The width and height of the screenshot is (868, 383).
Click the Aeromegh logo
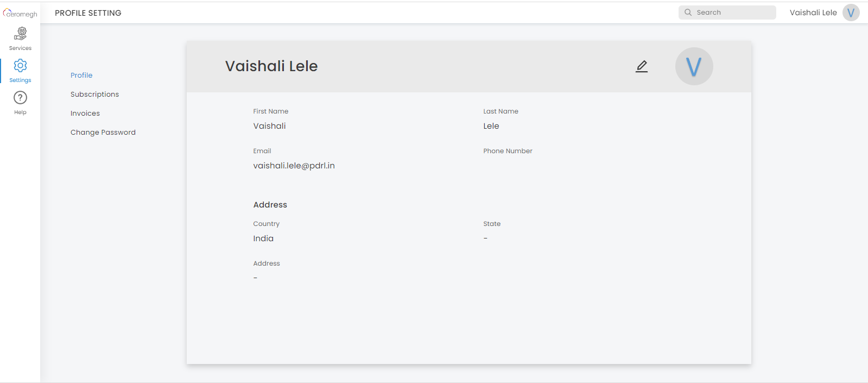pos(20,14)
